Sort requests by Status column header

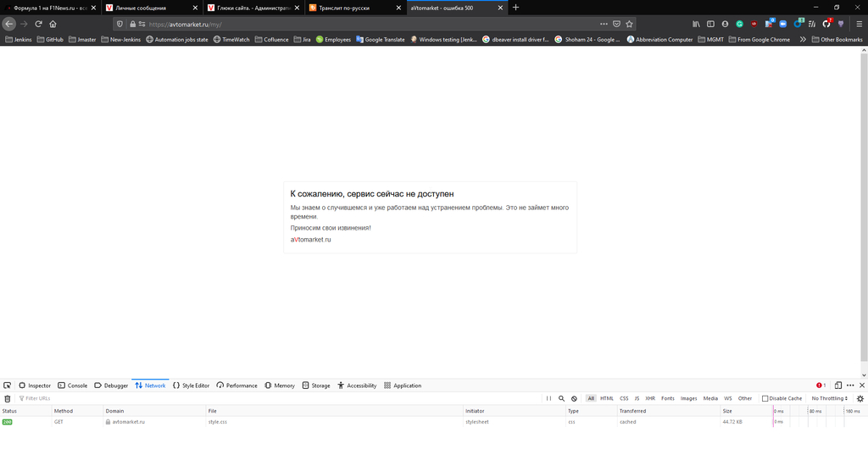pyautogui.click(x=25, y=411)
